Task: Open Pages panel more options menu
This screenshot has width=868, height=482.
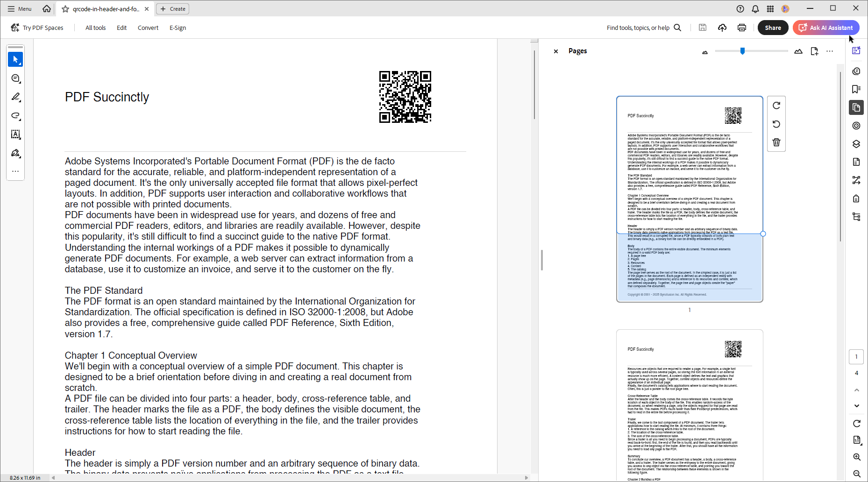Action: 829,51
